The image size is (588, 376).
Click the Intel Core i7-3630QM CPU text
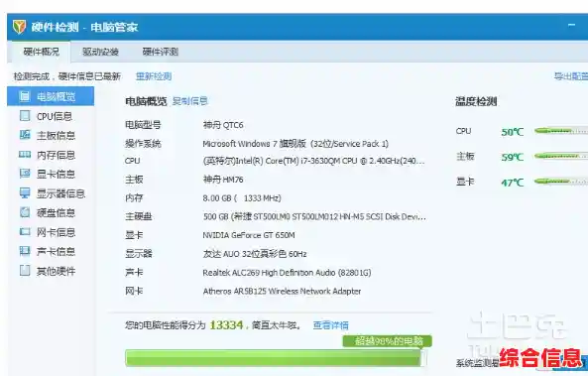(314, 161)
